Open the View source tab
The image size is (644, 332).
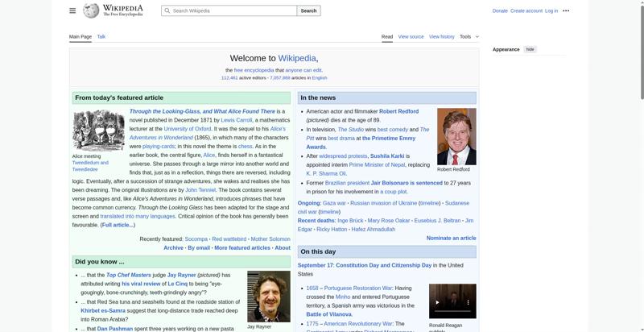coord(411,36)
